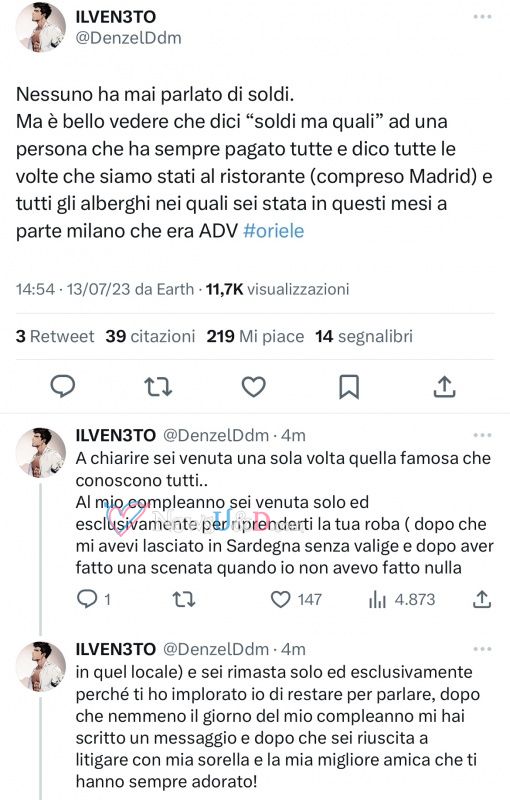Reply to the main tweet
This screenshot has height=800, width=510.
click(63, 386)
